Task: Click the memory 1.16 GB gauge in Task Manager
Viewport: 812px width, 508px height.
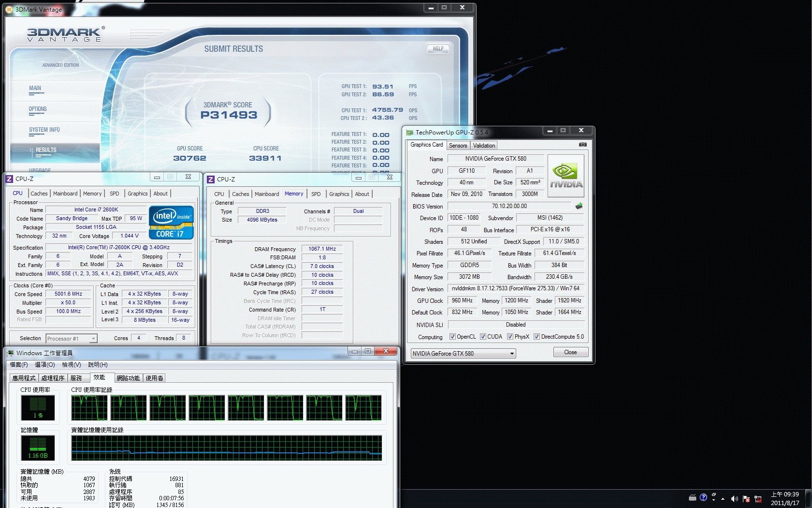Action: pyautogui.click(x=38, y=448)
